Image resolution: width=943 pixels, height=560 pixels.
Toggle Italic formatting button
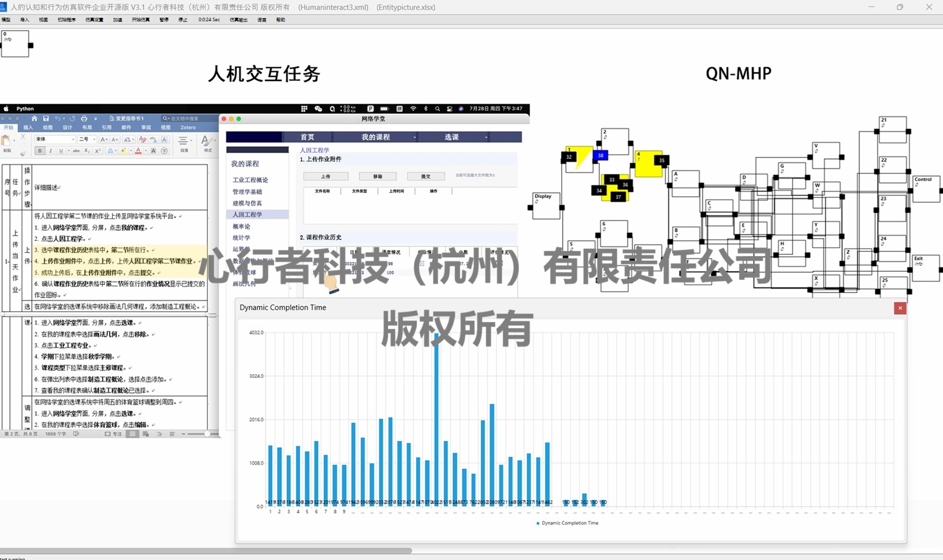[x=50, y=151]
